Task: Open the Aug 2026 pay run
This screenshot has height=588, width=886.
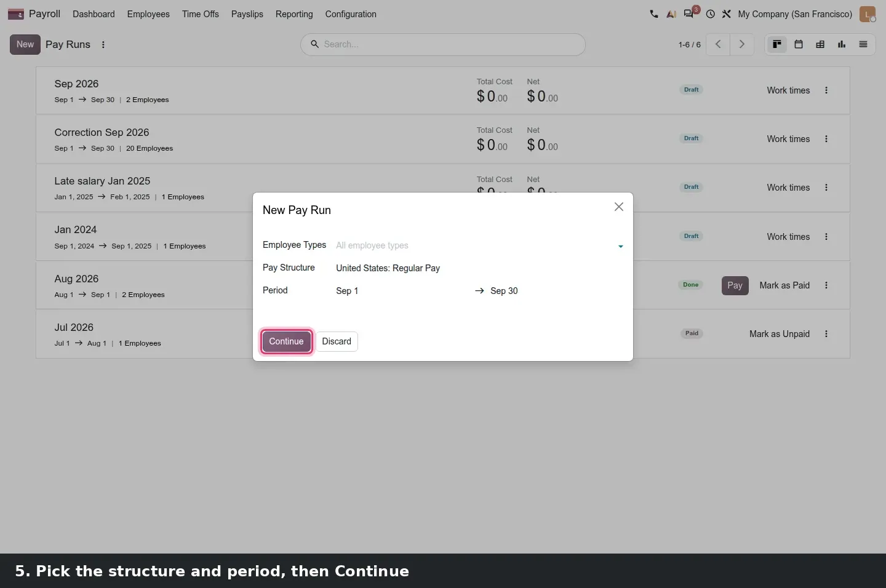Action: point(76,279)
